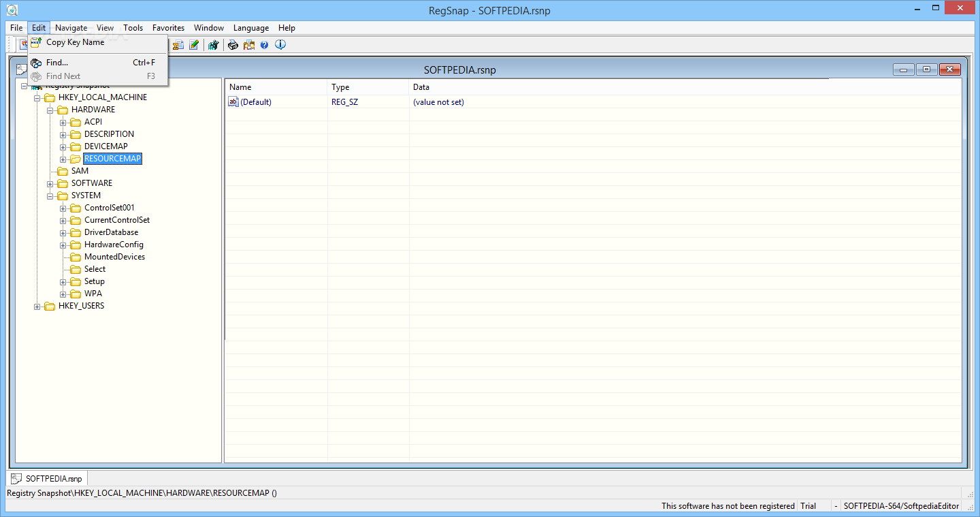Open the File menu
The height and width of the screenshot is (517, 980).
click(x=17, y=28)
